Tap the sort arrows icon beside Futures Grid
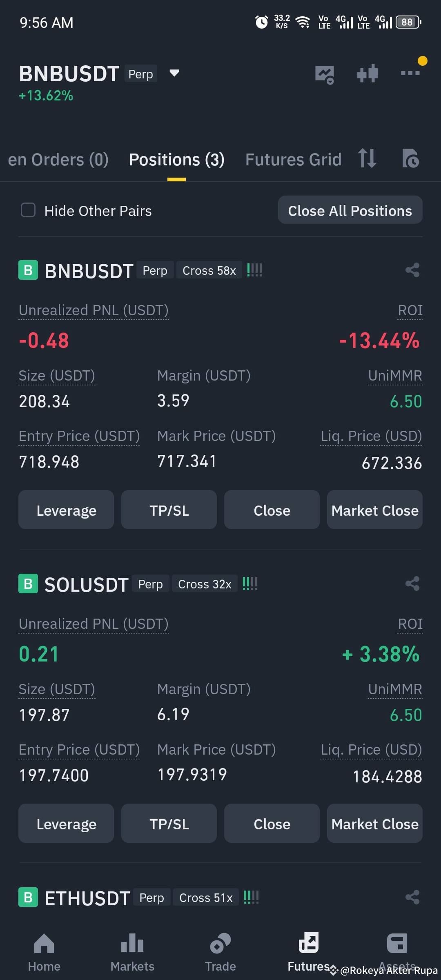Viewport: 441px width, 980px height. [367, 158]
